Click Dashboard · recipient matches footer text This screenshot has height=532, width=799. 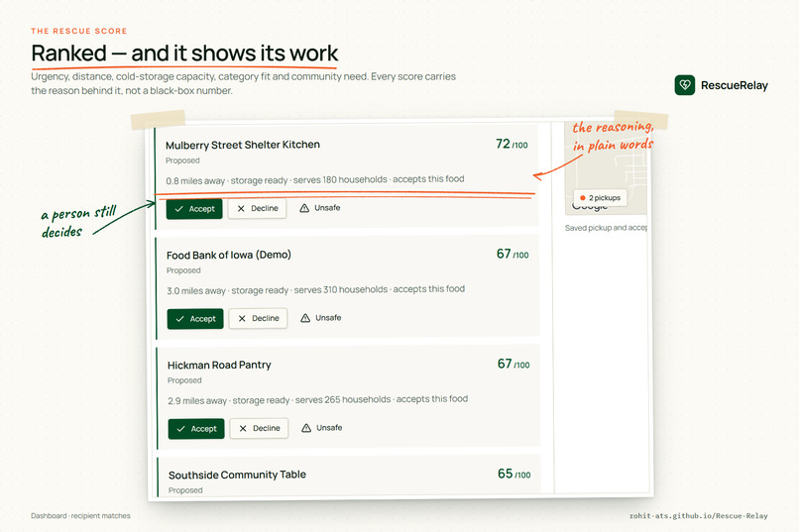pyautogui.click(x=80, y=516)
